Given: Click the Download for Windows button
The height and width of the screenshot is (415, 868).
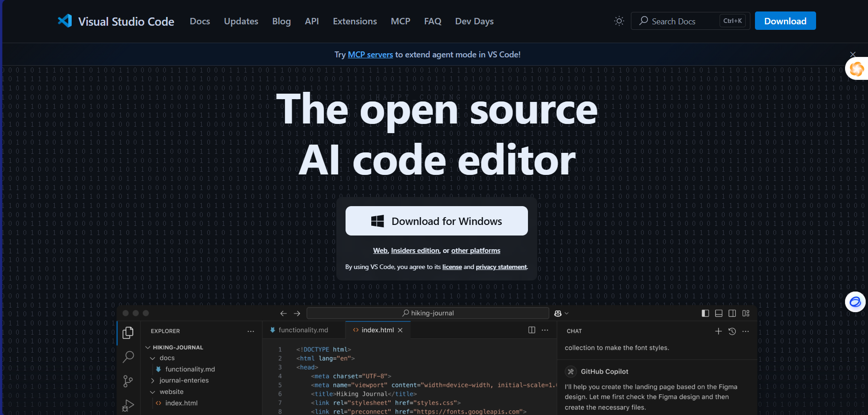Looking at the screenshot, I should (x=437, y=221).
